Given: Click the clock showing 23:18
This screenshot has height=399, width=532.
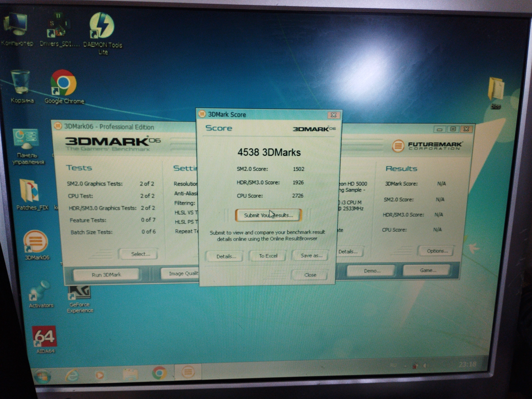Looking at the screenshot, I should pos(467,364).
